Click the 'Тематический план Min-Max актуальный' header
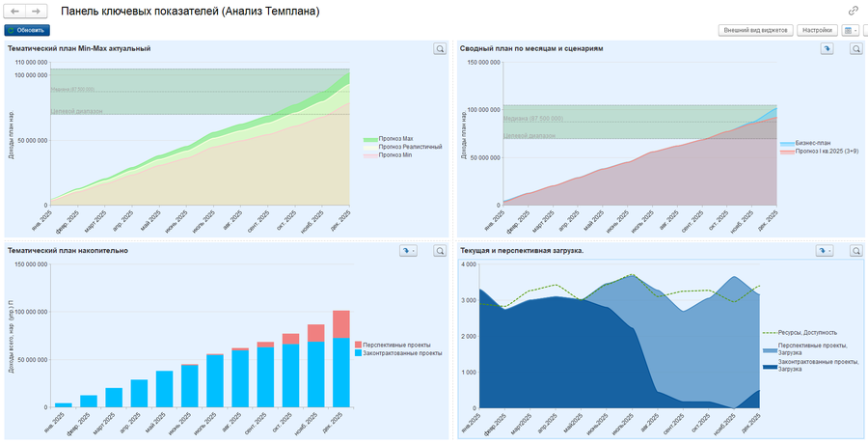 [79, 48]
